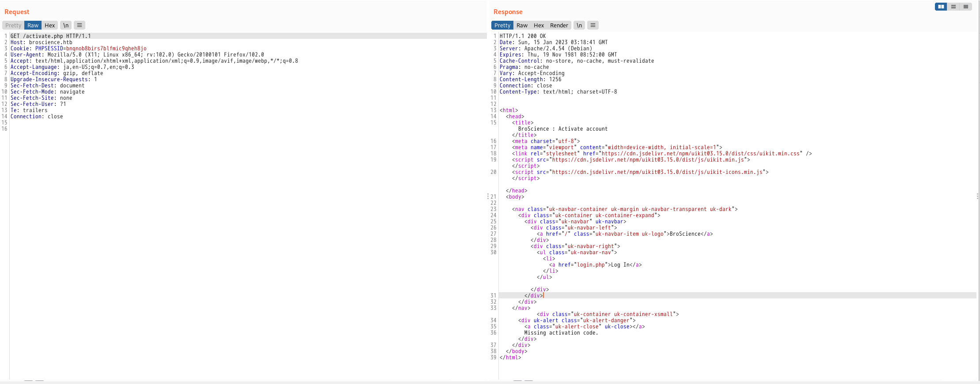
Task: Click 'Server: Apache/2.4.54 (Debian)' header
Action: pyautogui.click(x=546, y=49)
